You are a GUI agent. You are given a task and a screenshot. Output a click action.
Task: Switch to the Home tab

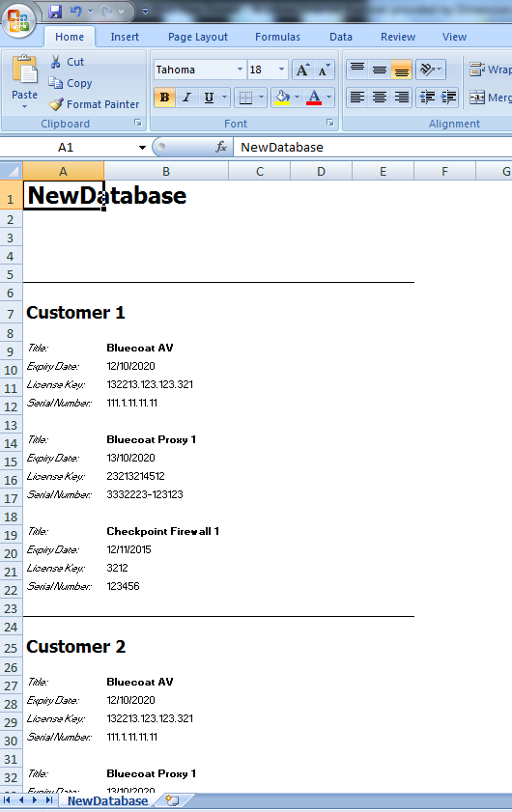[70, 37]
